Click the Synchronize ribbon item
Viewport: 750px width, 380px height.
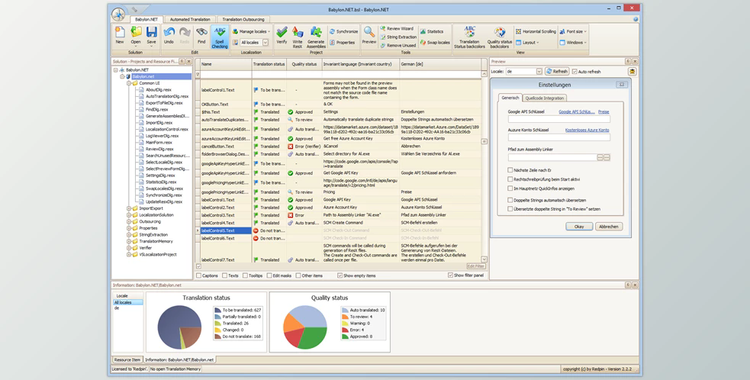(x=344, y=32)
